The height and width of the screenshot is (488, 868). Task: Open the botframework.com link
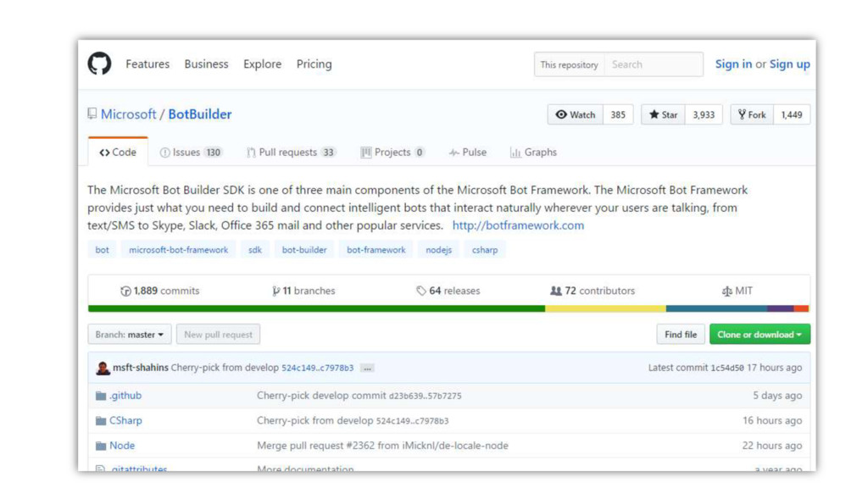click(518, 225)
